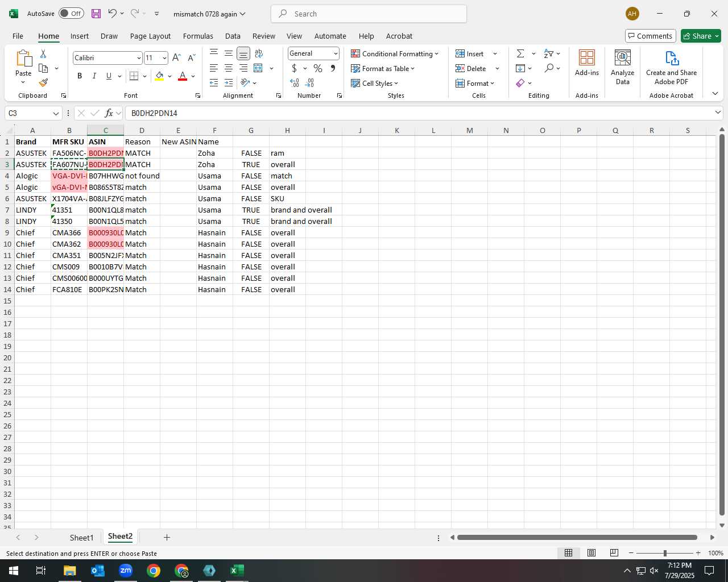Click the Analyze Data icon

click(x=623, y=67)
